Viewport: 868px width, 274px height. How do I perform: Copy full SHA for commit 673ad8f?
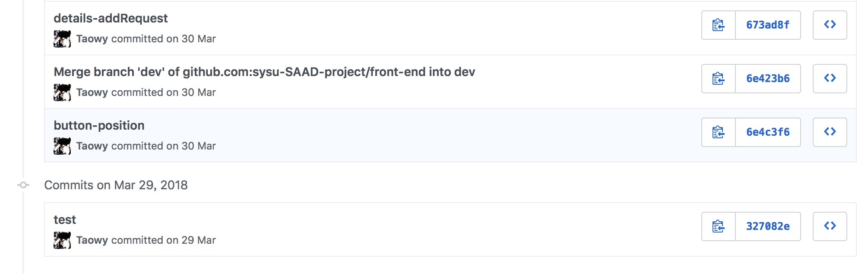pos(719,25)
